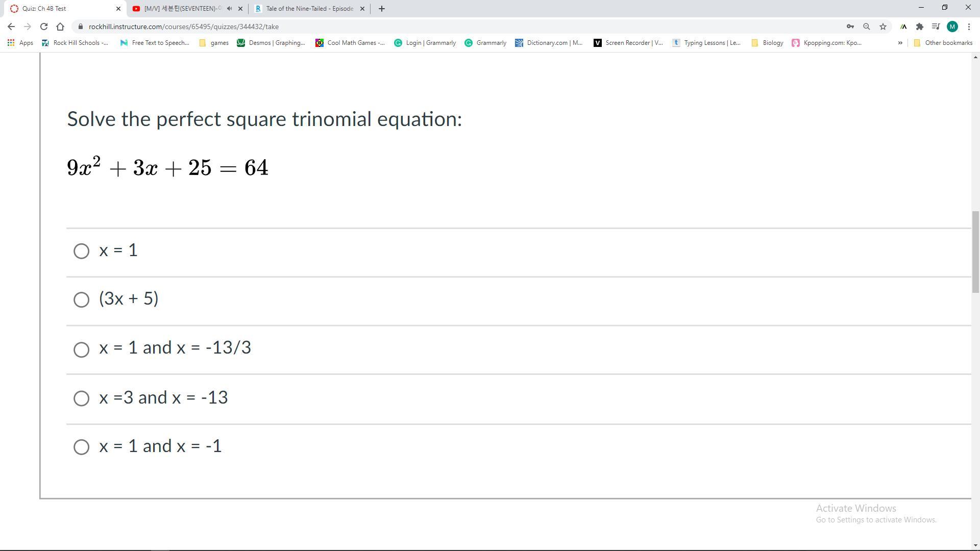The image size is (980, 551).
Task: Pick the answer x = 1 and x = -1
Action: 81,447
